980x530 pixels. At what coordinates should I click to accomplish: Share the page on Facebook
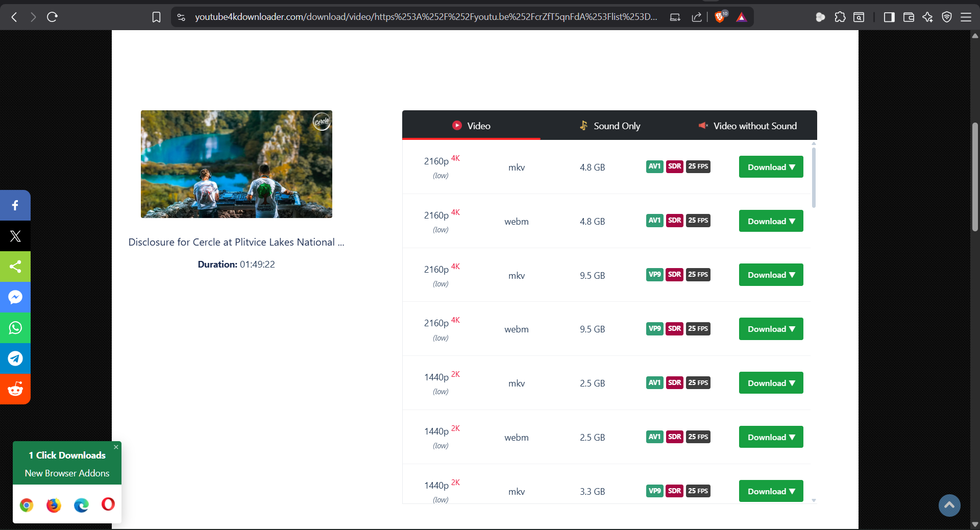coord(15,205)
